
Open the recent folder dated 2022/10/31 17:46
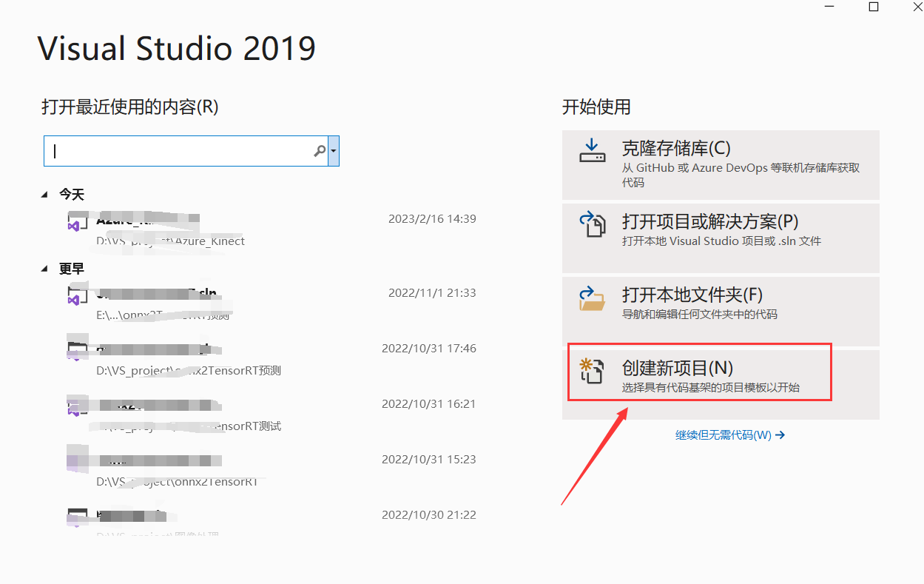[271, 358]
